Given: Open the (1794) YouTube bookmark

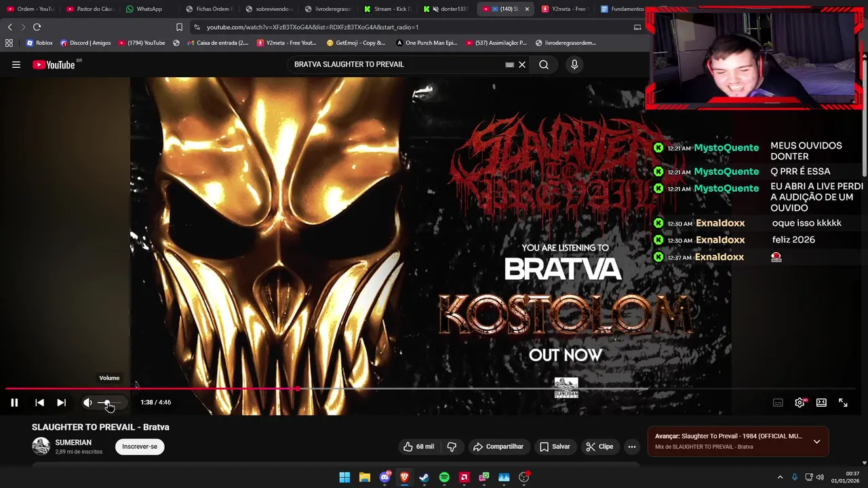Looking at the screenshot, I should tap(142, 43).
